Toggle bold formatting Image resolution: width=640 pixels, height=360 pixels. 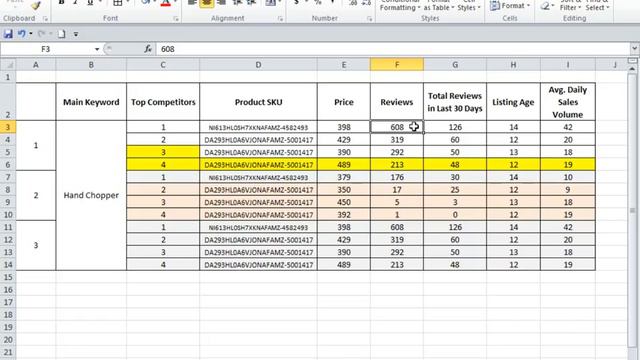(61, 3)
